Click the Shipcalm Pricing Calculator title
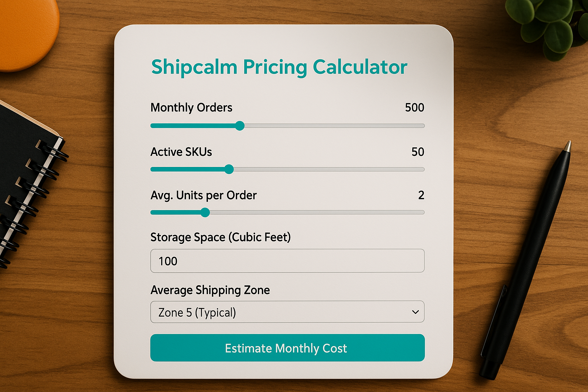This screenshot has width=588, height=392. 279,67
